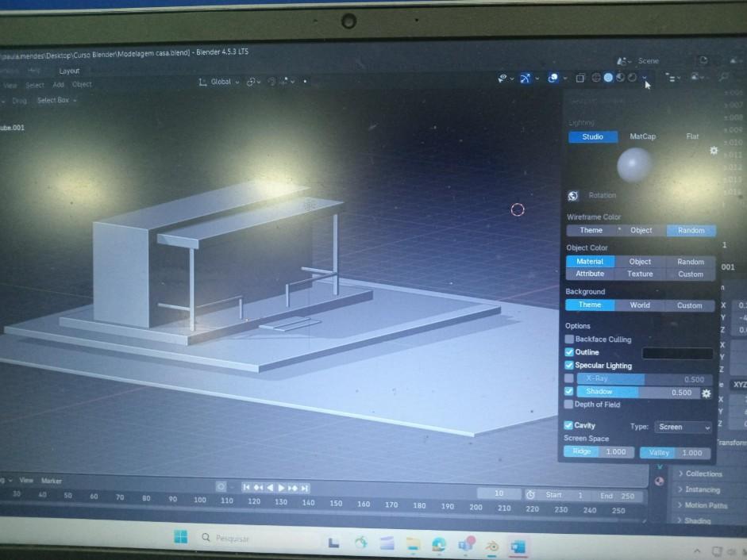Click the current frame field showing 10

499,493
